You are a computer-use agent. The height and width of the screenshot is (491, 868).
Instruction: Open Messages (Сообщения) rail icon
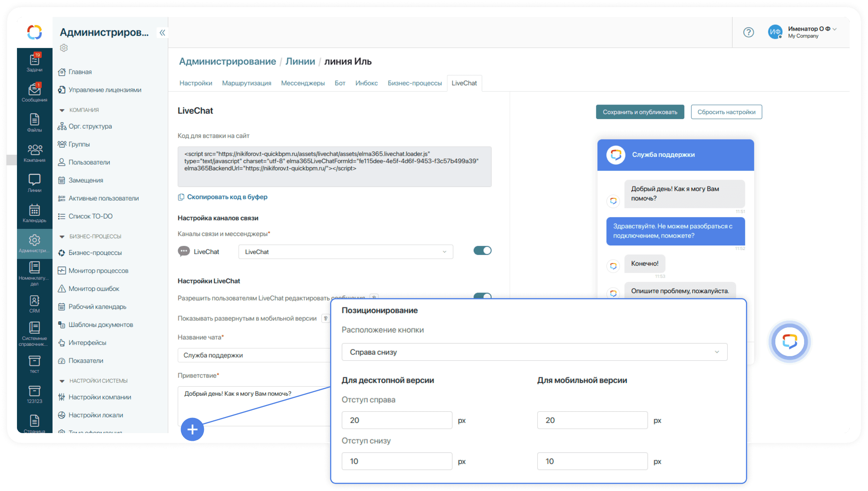click(x=35, y=92)
